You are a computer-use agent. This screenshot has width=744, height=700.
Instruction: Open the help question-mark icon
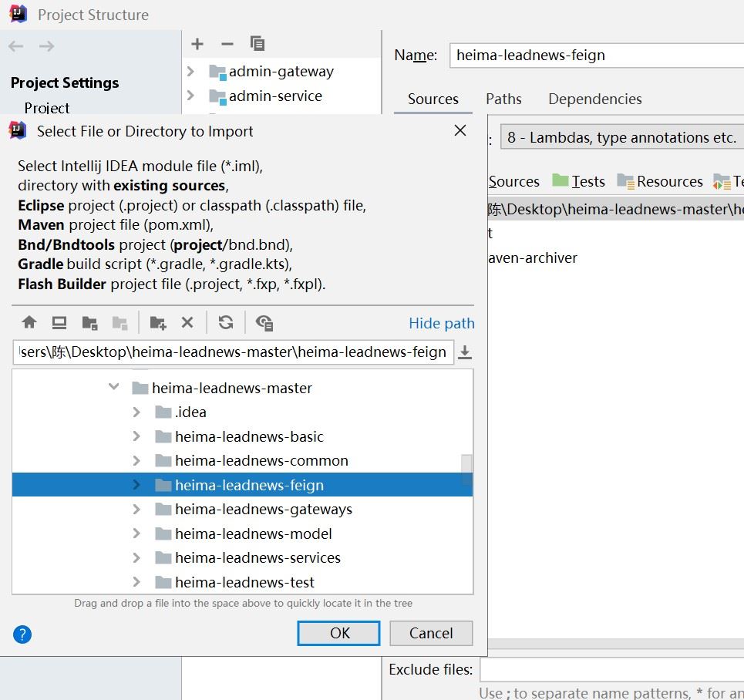pos(22,634)
